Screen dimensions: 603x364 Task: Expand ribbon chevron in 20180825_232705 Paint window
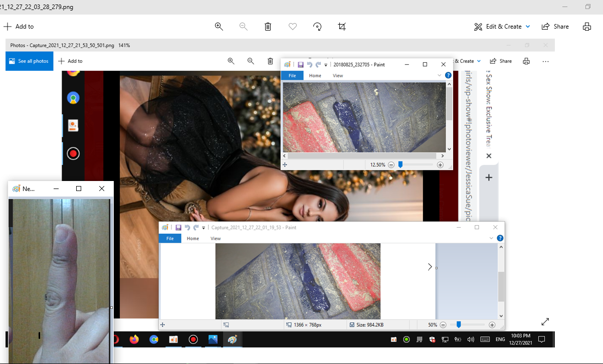[439, 75]
